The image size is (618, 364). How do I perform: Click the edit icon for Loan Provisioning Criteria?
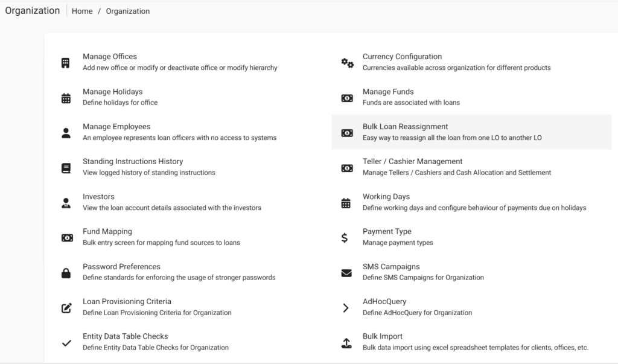coord(66,308)
